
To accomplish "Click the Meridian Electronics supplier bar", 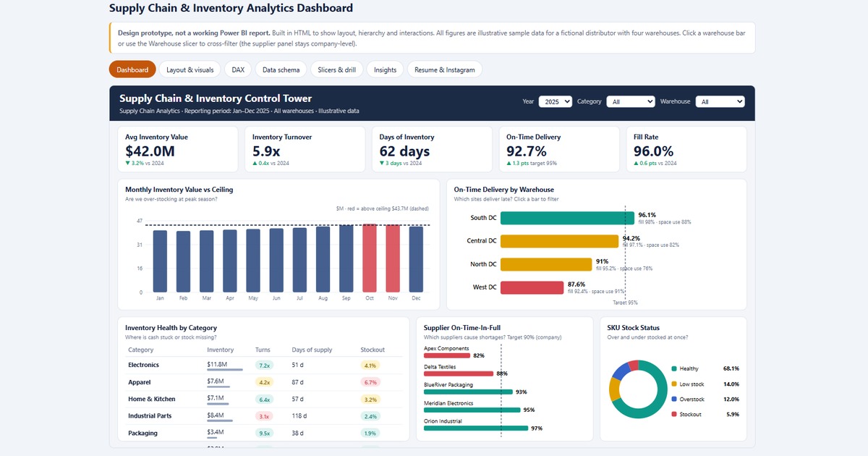I will pyautogui.click(x=472, y=410).
